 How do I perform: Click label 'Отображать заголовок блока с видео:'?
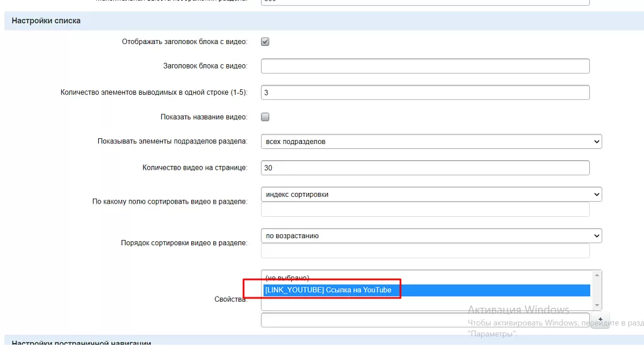pyautogui.click(x=184, y=41)
